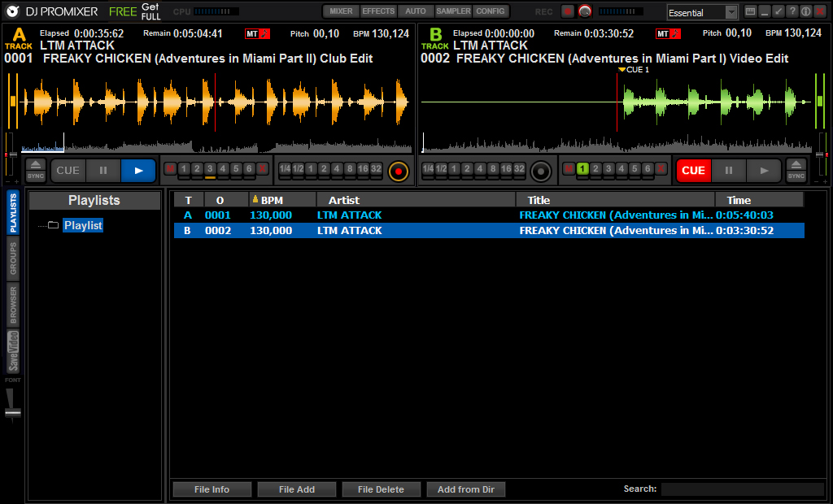Set a 16 beat loop on deck B
Screen dimensions: 833x504
pyautogui.click(x=506, y=169)
